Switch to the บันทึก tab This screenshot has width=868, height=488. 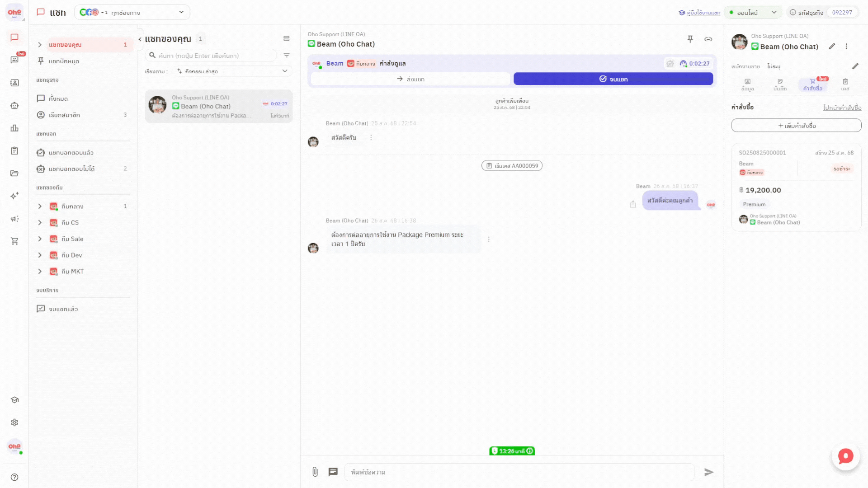[780, 84]
